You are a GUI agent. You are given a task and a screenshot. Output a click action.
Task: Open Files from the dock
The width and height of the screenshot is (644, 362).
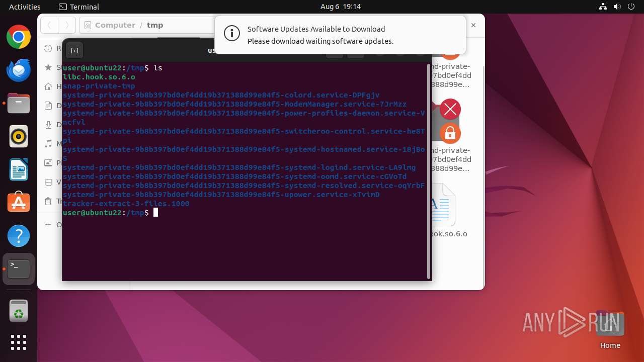[19, 103]
